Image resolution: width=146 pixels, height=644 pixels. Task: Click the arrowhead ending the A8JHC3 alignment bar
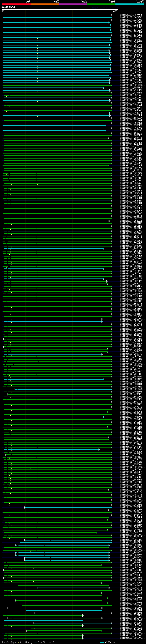pos(111,15)
